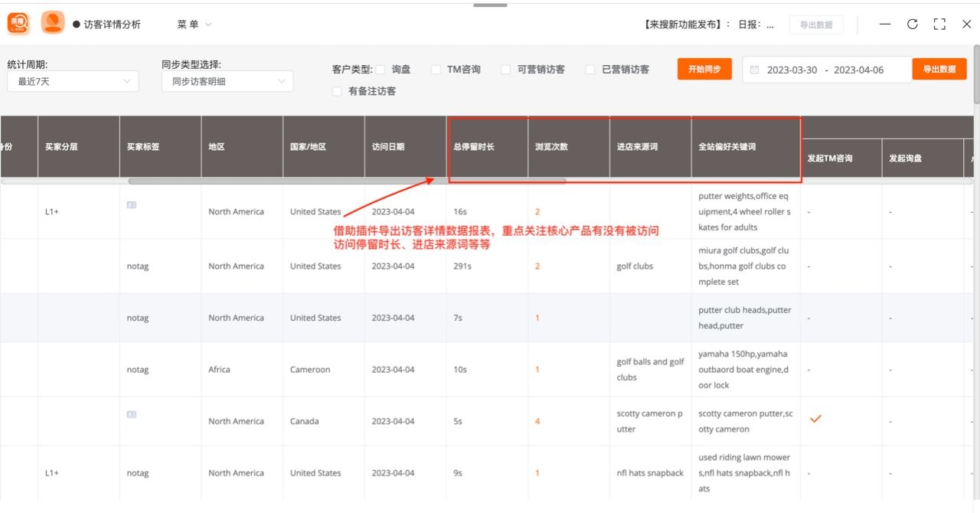Screen dimensions: 980x513
Task: Click source keyword cell 'golf balls and golf clubs'
Action: click(651, 370)
